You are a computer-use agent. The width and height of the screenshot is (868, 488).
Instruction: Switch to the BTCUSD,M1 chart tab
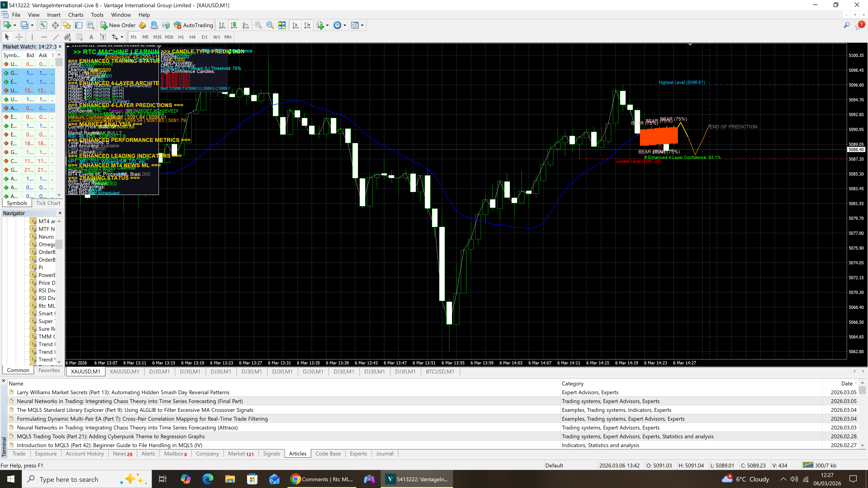[440, 371]
